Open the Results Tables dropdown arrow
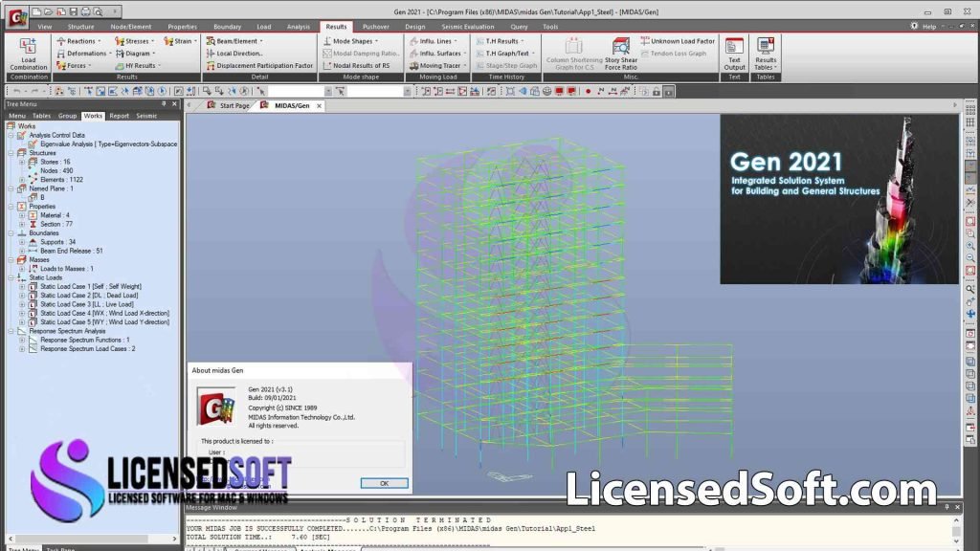980x551 pixels. tap(775, 68)
